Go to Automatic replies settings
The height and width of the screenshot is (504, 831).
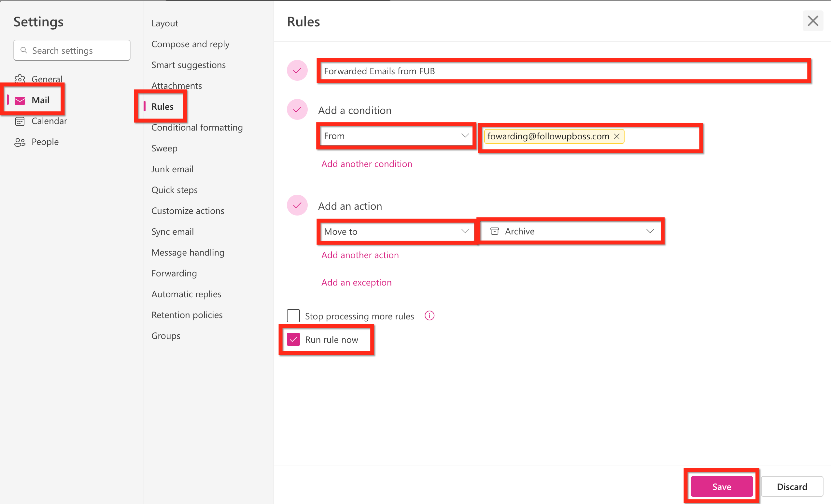pyautogui.click(x=186, y=294)
